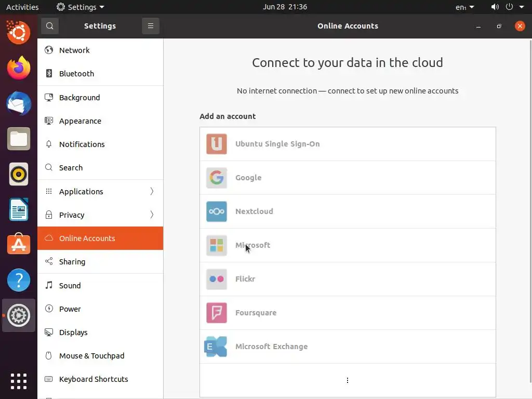The height and width of the screenshot is (399, 532).
Task: Click the Flickr logo icon
Action: 217,279
